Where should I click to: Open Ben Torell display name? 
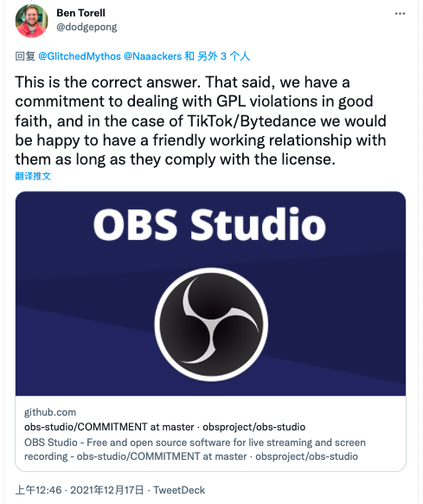coord(81,13)
